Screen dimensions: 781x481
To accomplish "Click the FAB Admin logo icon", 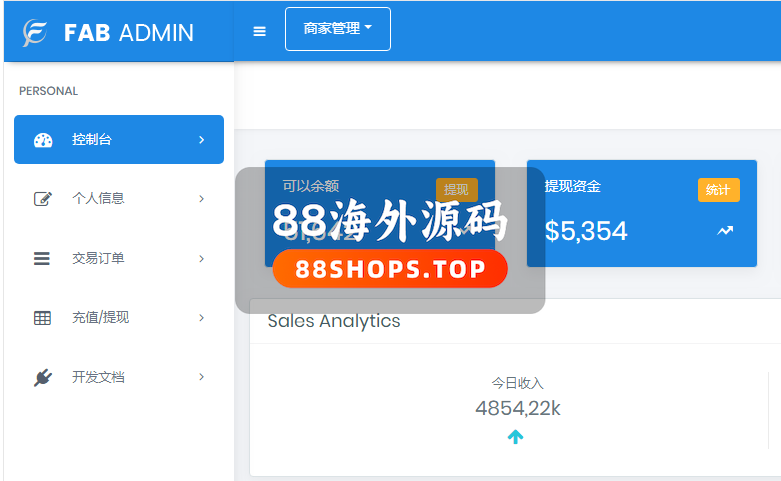I will [x=35, y=32].
